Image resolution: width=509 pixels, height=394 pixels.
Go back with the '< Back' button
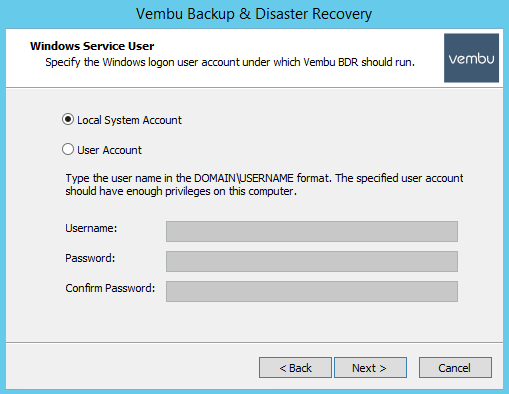(x=295, y=368)
